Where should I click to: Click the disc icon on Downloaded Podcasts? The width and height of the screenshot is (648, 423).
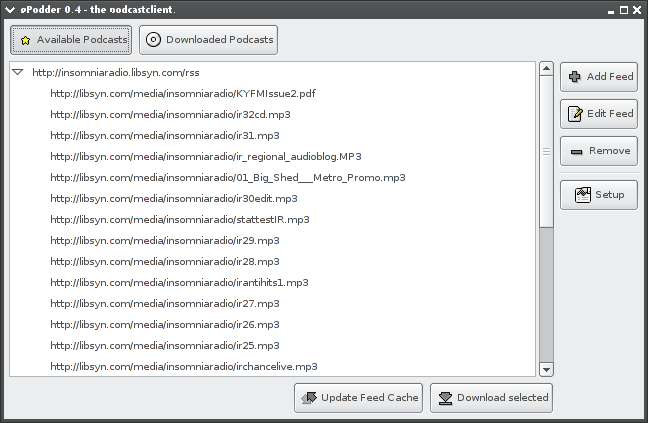[x=153, y=40]
